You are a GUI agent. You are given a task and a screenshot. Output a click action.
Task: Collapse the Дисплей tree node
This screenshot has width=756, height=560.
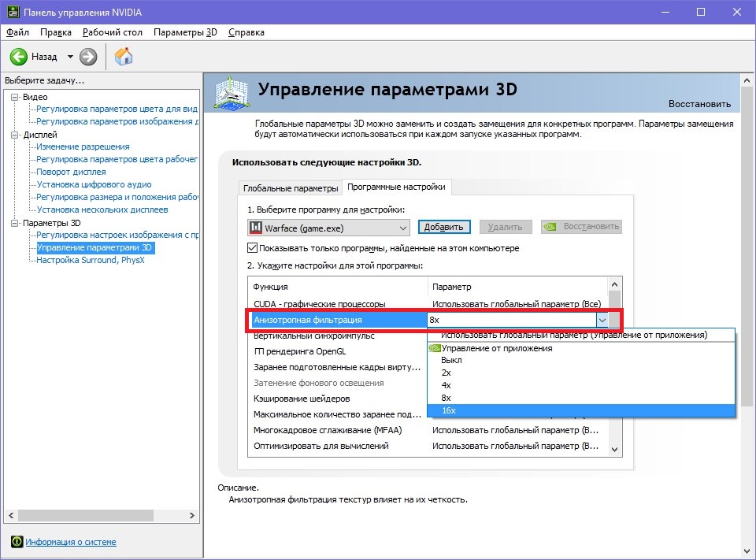pyautogui.click(x=15, y=135)
